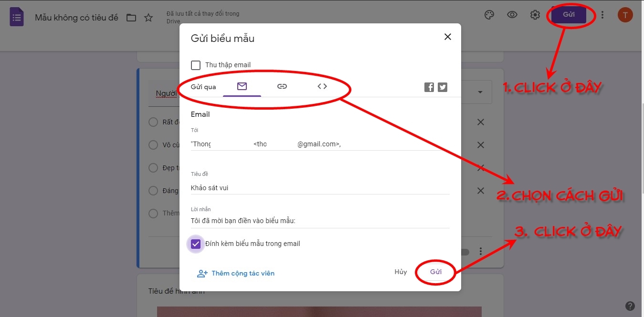Open help via the question mark icon
This screenshot has height=317, width=644.
point(629,306)
